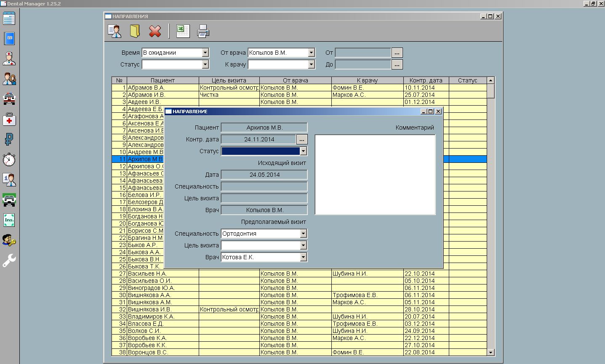
Task: Click the ruble finance icon in sidebar
Action: click(x=9, y=139)
